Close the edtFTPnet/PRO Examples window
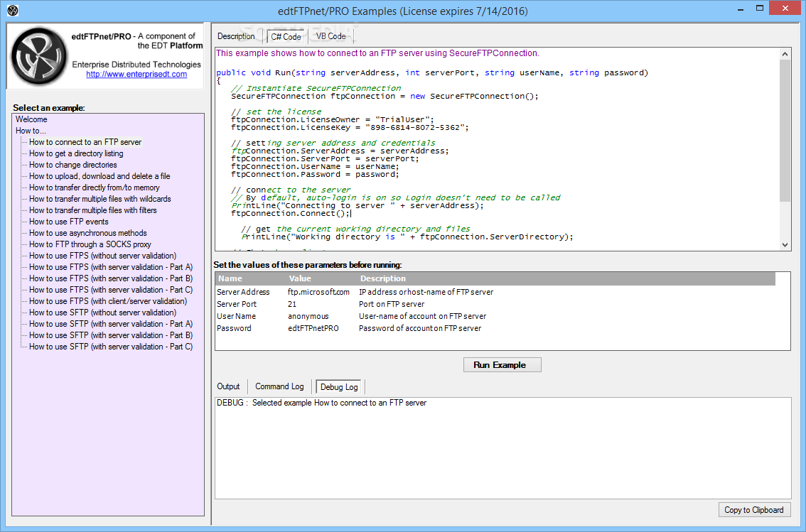This screenshot has width=806, height=532. [785, 9]
